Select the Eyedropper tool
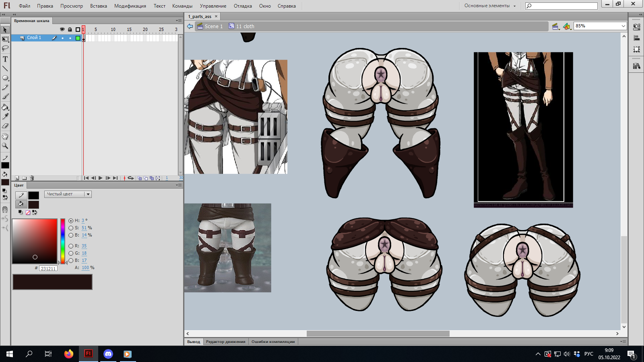 pos(5,116)
